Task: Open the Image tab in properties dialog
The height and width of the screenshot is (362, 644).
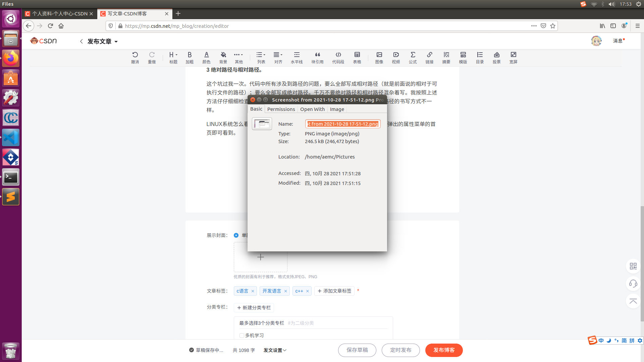Action: 337,109
